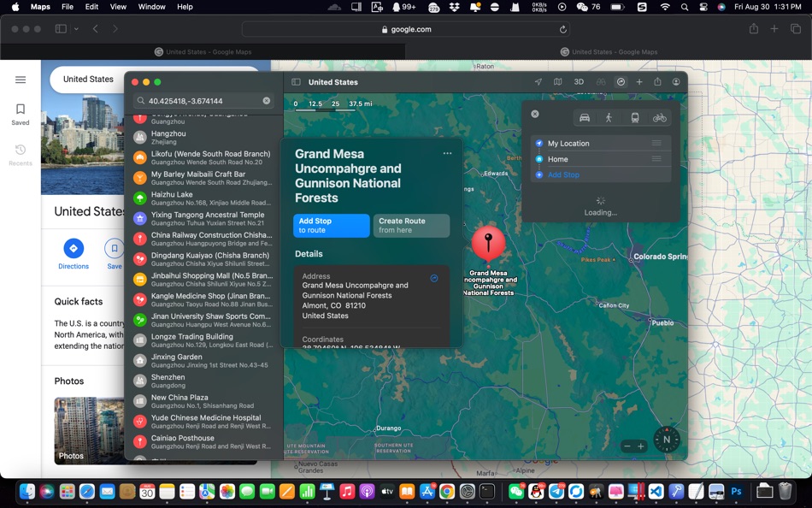This screenshot has width=812, height=508.
Task: Select Haizhu Lake in the list
Action: [204, 198]
